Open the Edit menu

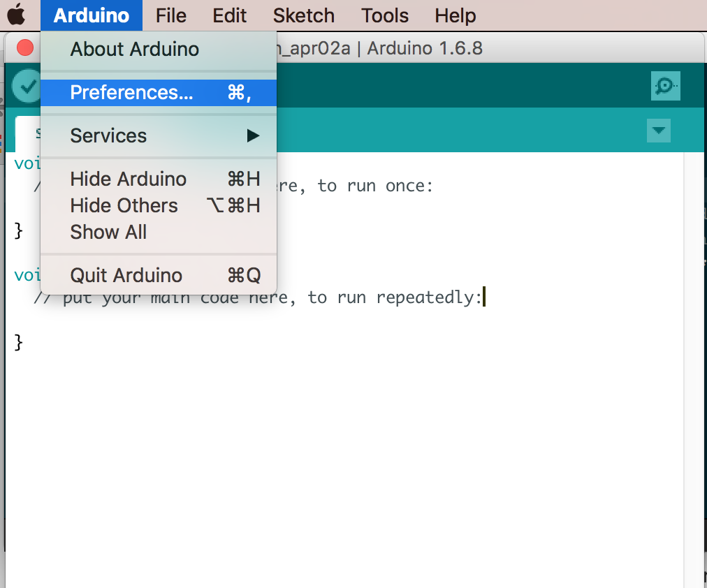click(x=230, y=15)
